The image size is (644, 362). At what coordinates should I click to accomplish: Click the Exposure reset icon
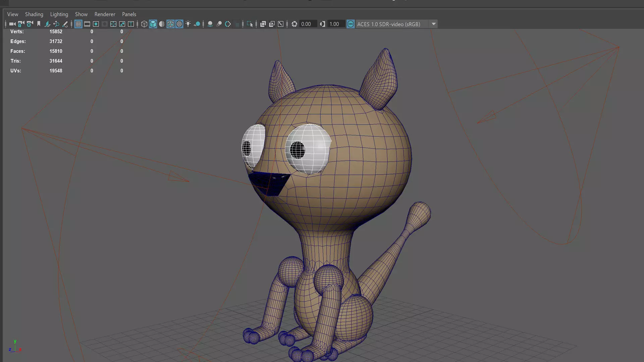point(294,24)
